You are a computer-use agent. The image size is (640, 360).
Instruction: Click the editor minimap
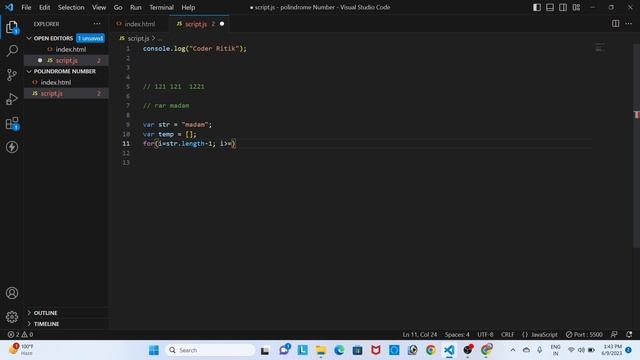600,47
